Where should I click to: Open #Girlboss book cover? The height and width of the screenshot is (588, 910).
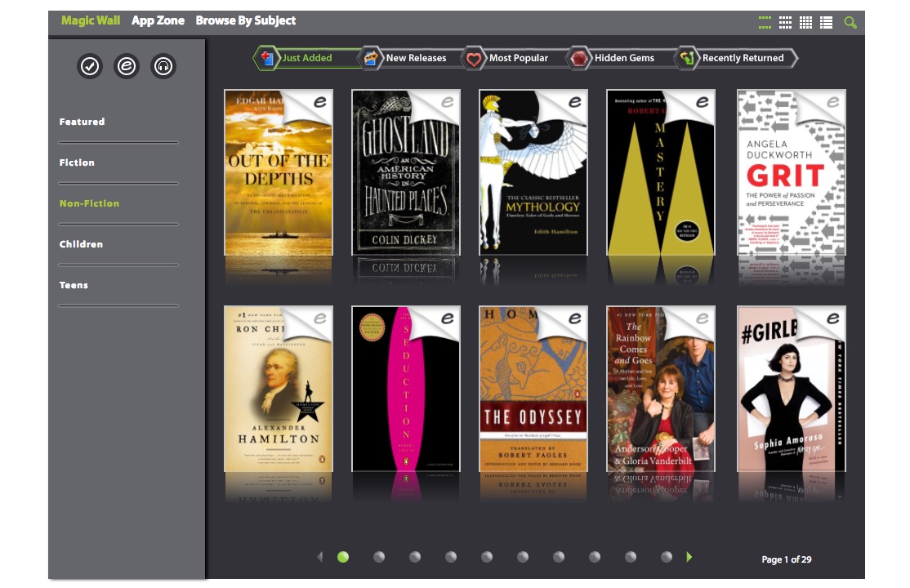[x=791, y=389]
